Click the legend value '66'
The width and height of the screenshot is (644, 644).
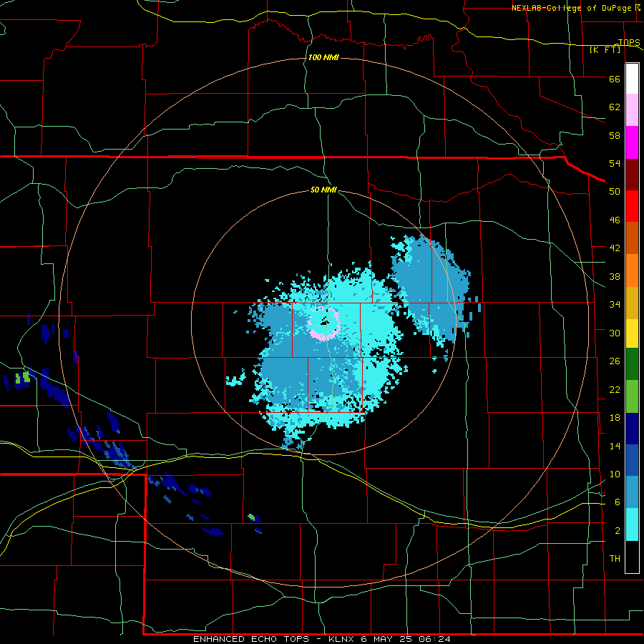[x=615, y=79]
